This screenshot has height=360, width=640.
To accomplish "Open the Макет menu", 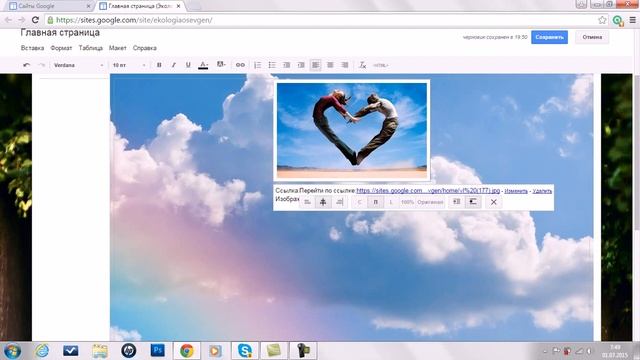I will (x=118, y=48).
